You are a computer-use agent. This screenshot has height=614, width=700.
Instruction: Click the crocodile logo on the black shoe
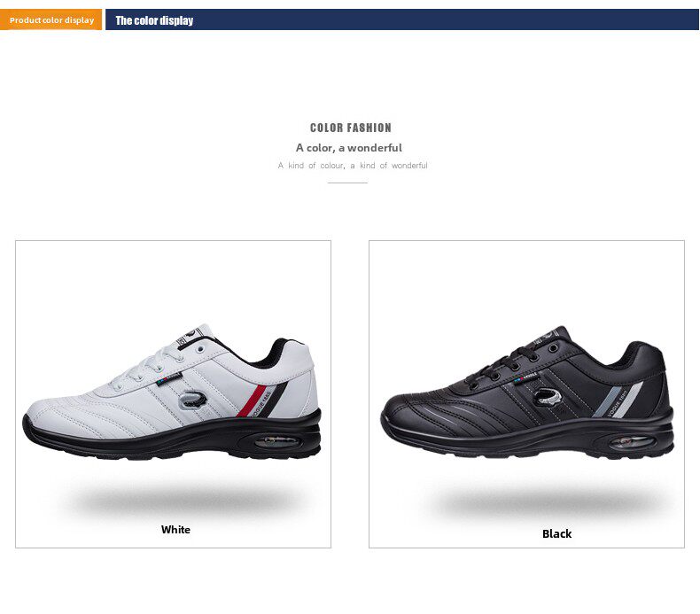[549, 397]
